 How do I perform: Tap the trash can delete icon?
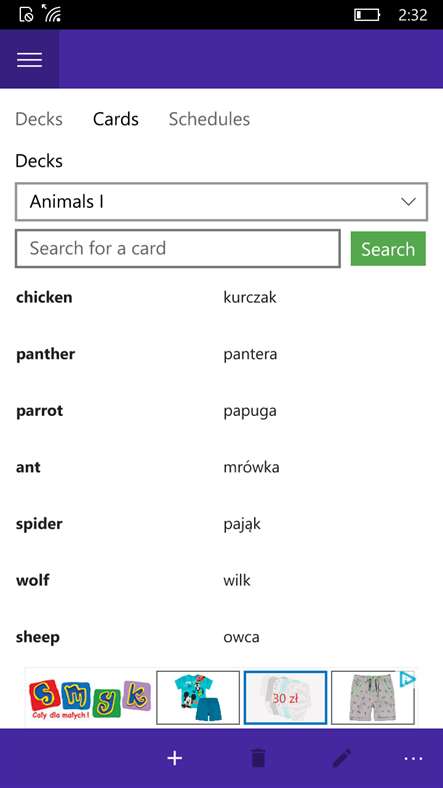[258, 758]
